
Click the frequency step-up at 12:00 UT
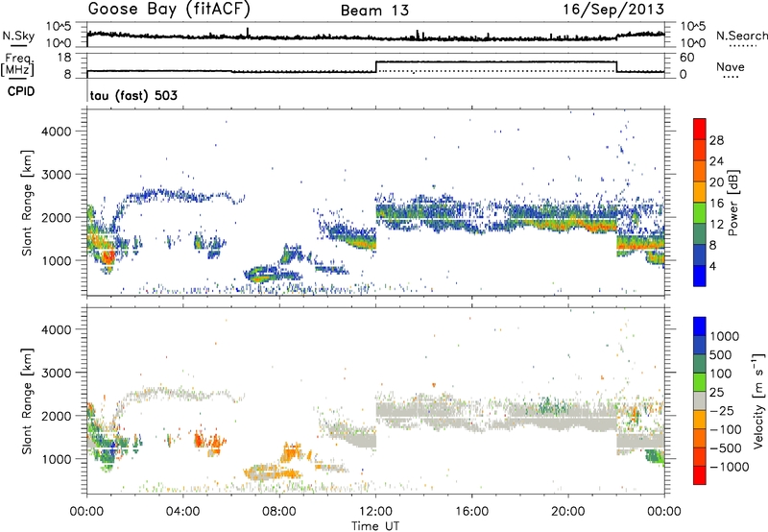coord(375,66)
